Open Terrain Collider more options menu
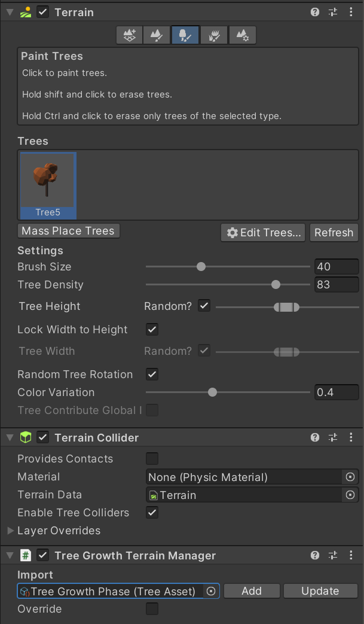Viewport: 364px width, 624px height. (x=350, y=438)
